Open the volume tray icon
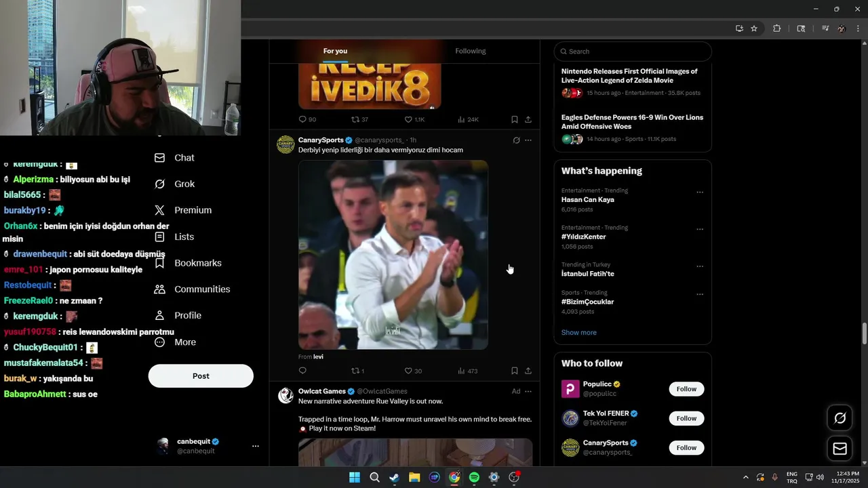Screen dimensions: 868x488 pyautogui.click(x=820, y=477)
